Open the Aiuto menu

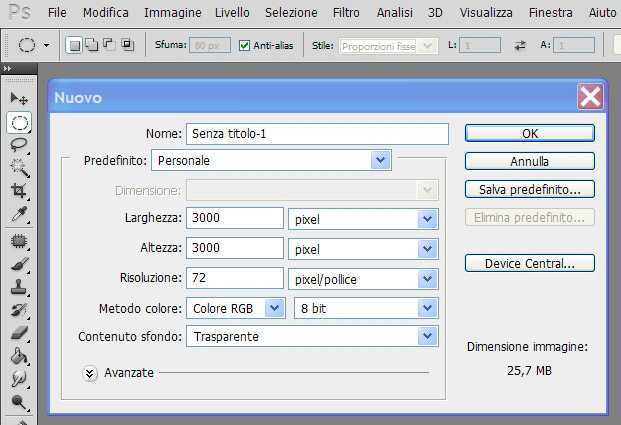pyautogui.click(x=602, y=13)
